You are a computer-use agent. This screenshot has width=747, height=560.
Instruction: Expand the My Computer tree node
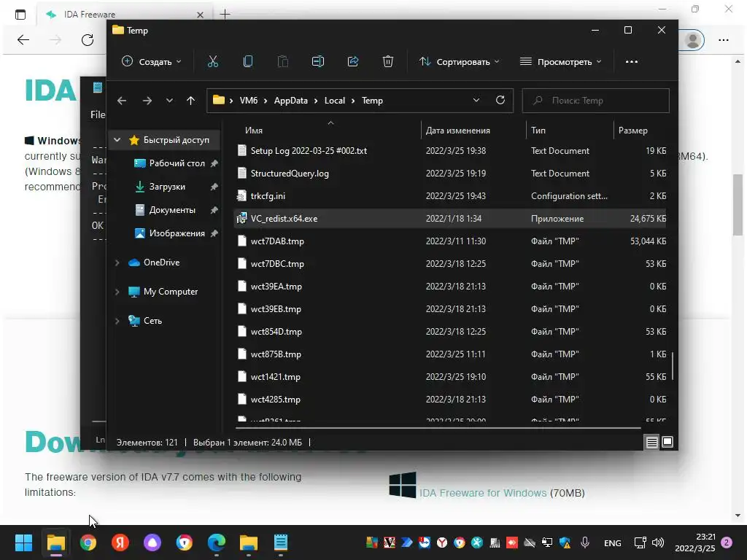(x=117, y=292)
